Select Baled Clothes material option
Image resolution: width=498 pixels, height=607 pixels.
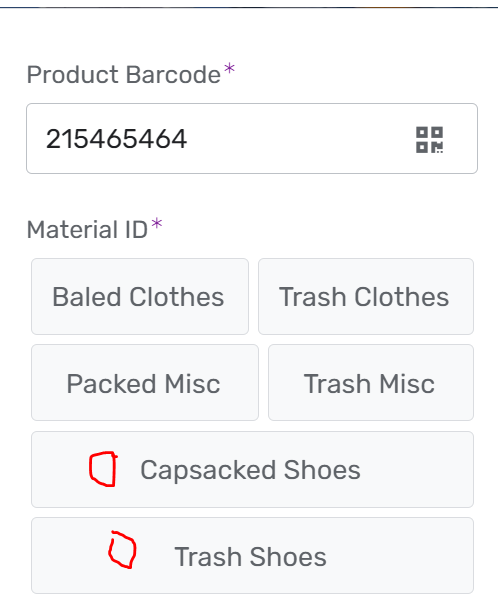(x=140, y=297)
